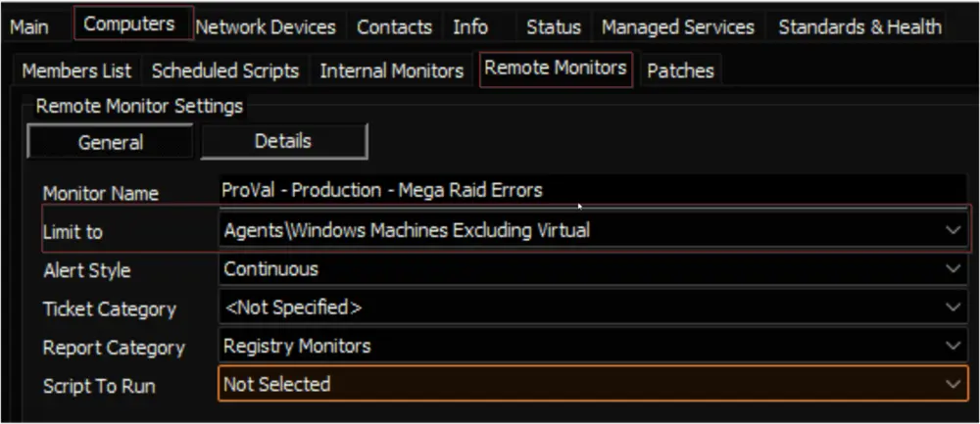Open the Network Devices tab
980x424 pixels.
pyautogui.click(x=266, y=26)
